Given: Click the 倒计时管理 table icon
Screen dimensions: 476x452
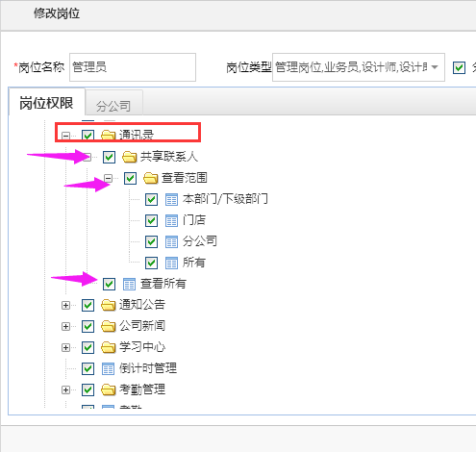Looking at the screenshot, I should [x=108, y=368].
